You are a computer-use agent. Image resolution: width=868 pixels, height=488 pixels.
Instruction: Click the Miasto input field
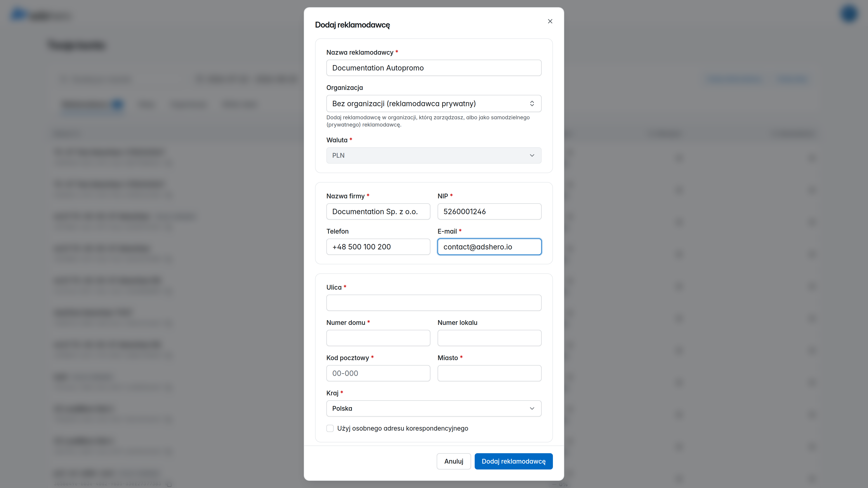coord(489,373)
